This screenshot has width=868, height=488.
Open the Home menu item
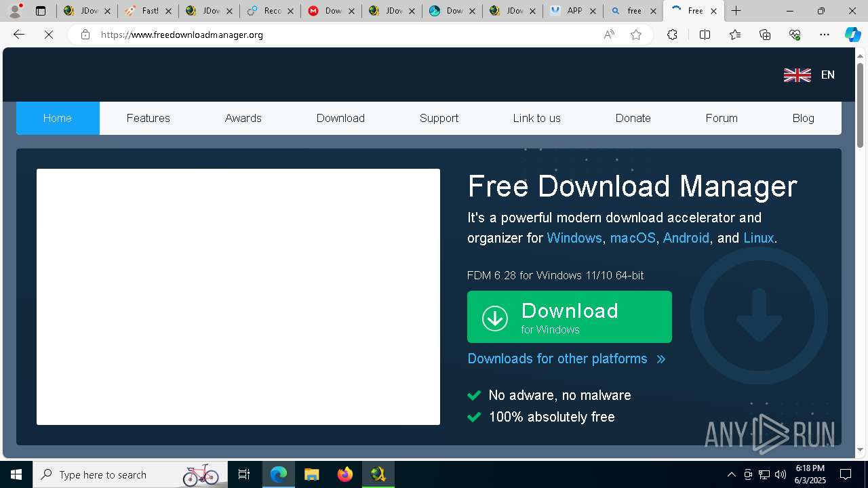point(58,118)
